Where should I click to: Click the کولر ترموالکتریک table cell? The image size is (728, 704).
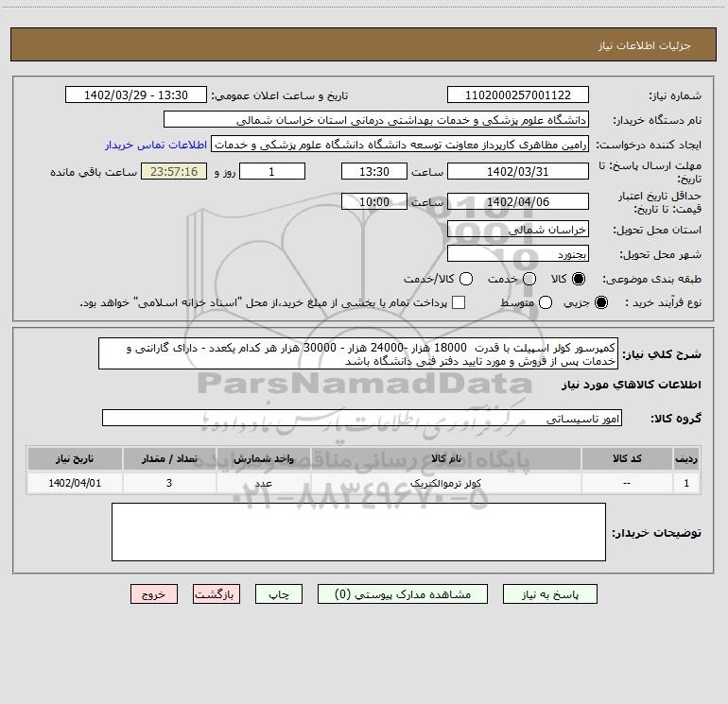[446, 483]
